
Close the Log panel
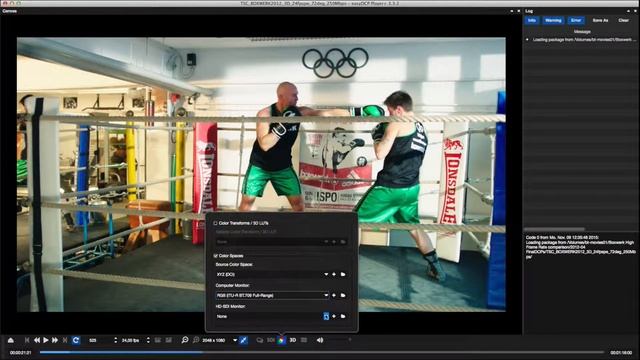click(636, 11)
